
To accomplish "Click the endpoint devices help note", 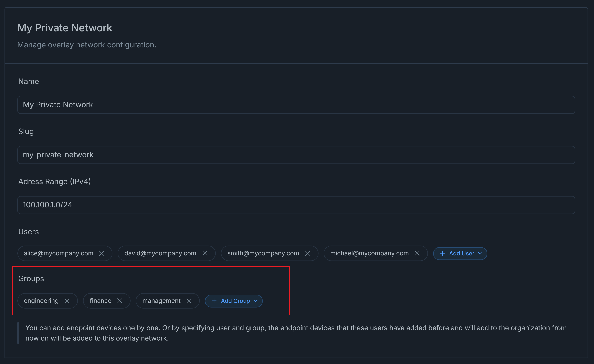I will (x=296, y=333).
